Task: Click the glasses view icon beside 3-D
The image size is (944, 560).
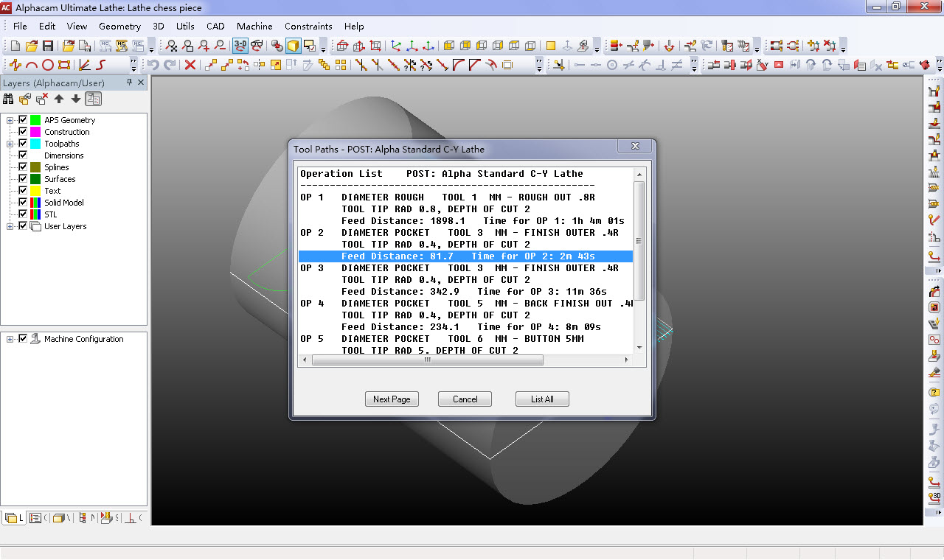Action: click(x=257, y=46)
